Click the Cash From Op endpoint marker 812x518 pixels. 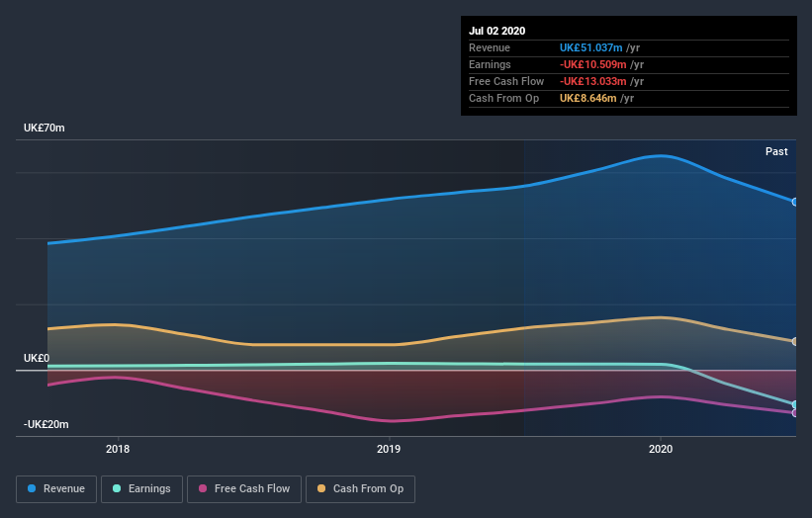(x=794, y=341)
